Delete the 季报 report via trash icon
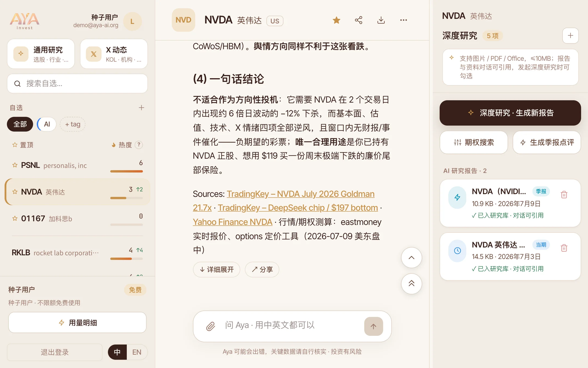Screen dimensions: 588x368 [x=564, y=195]
